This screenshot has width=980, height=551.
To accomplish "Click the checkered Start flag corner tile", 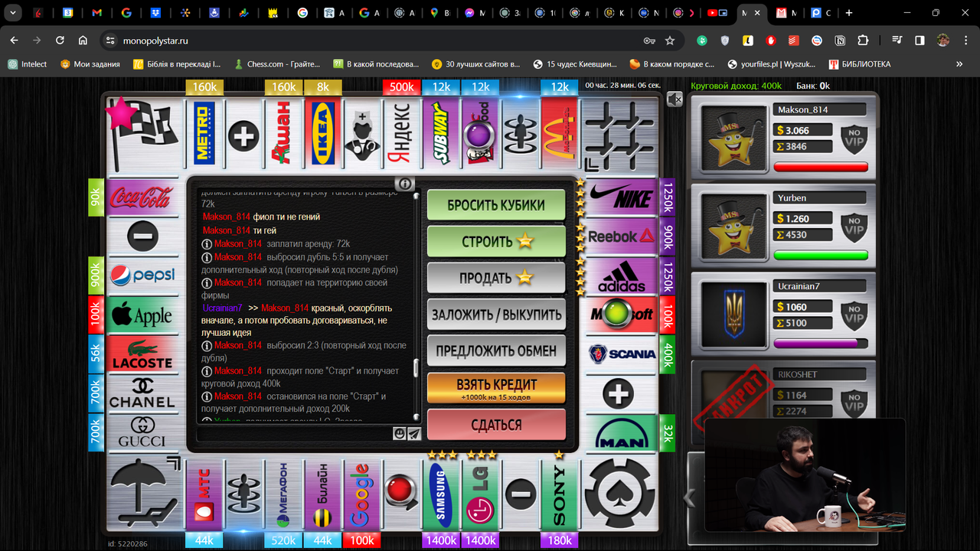I will 143,133.
